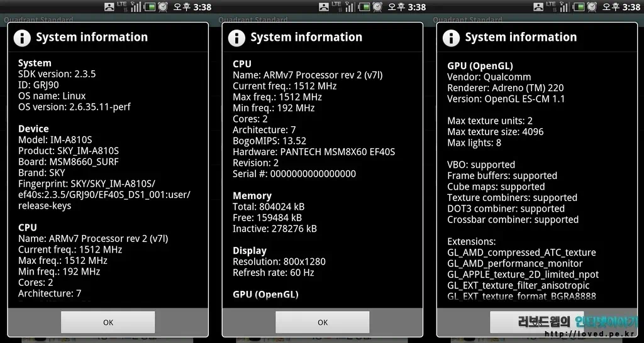Tap the 'Renderer: Adreno (TM) 220' line
Viewport: 644px width, 343px height.
pos(505,88)
